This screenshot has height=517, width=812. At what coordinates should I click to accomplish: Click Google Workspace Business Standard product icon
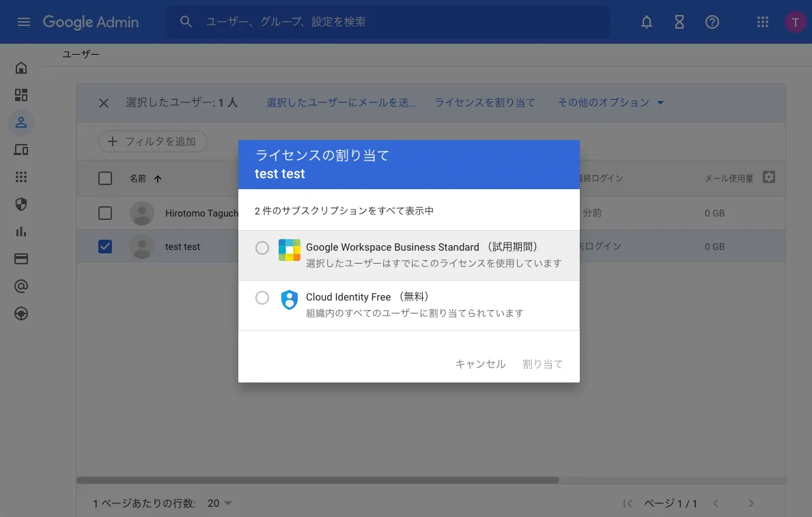(290, 250)
